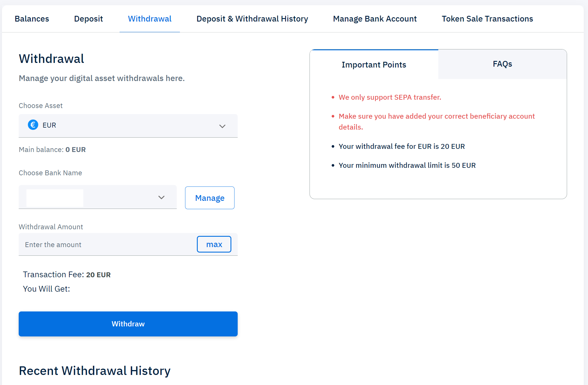This screenshot has height=385, width=588.
Task: Expand the bank name dropdown chevron
Action: (161, 197)
